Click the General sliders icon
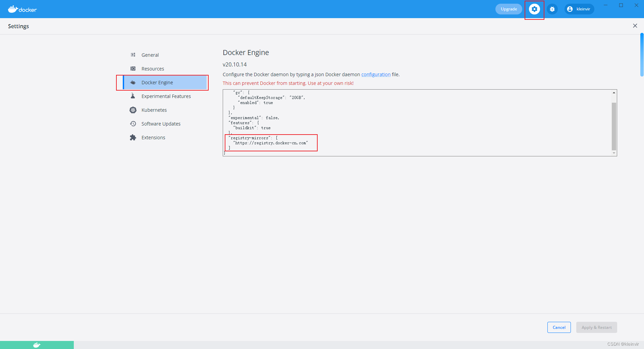644x349 pixels. (133, 55)
